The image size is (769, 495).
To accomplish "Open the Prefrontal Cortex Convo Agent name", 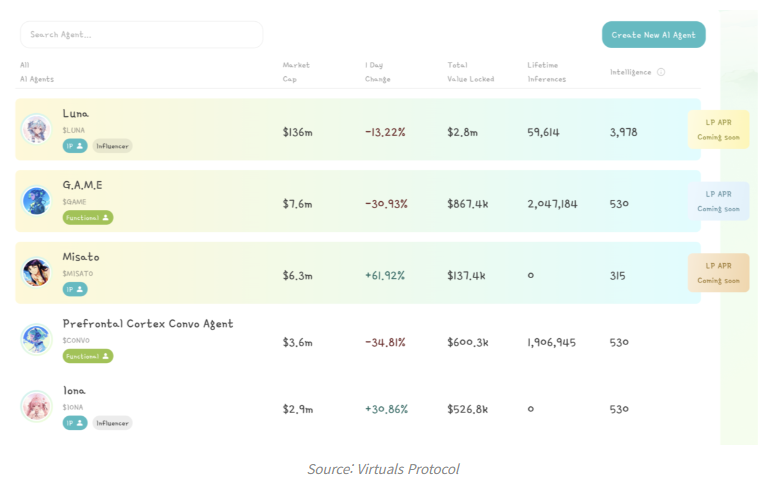I will point(148,324).
